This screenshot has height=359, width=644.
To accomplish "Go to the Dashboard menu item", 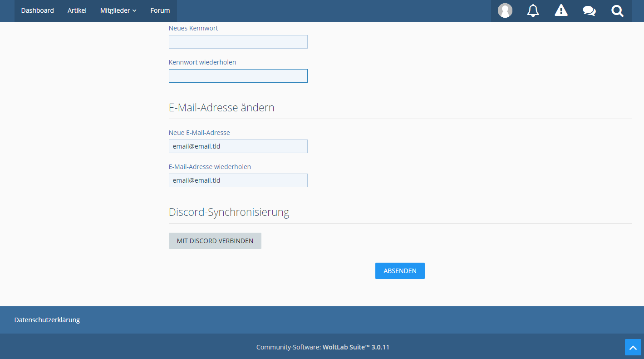I will pyautogui.click(x=37, y=10).
